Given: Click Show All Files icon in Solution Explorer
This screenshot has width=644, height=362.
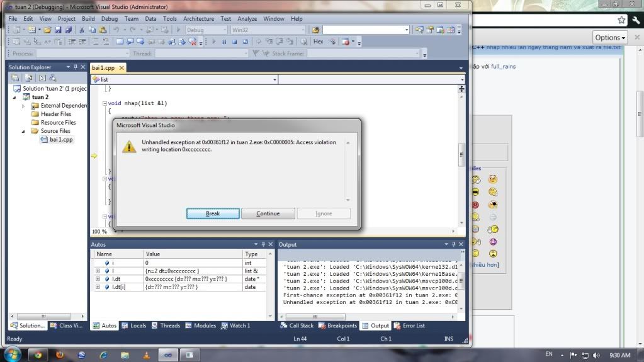Looking at the screenshot, I should click(29, 77).
